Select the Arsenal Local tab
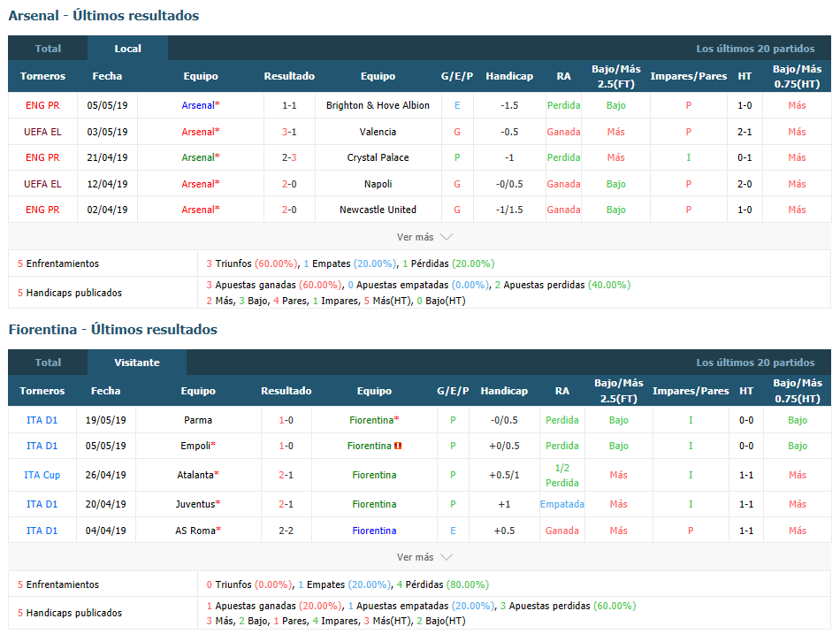 [x=127, y=49]
